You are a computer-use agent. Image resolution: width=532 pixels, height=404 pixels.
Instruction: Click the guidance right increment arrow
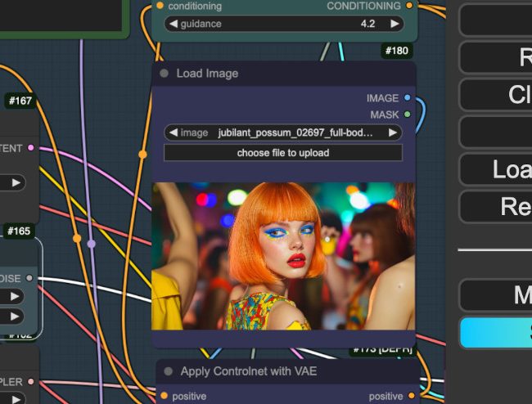point(394,24)
